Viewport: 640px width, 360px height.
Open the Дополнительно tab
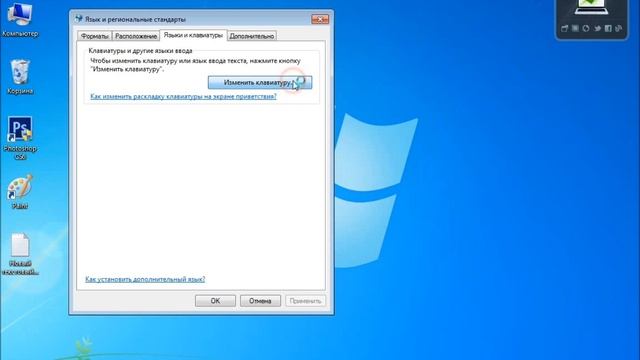click(251, 36)
